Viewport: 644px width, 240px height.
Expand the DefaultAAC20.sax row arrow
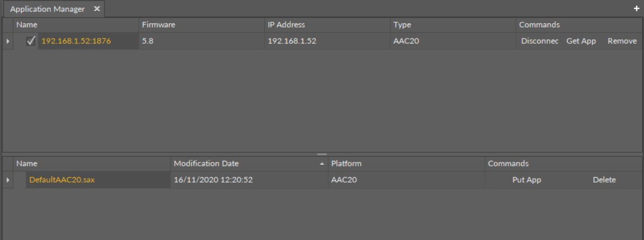tap(7, 180)
